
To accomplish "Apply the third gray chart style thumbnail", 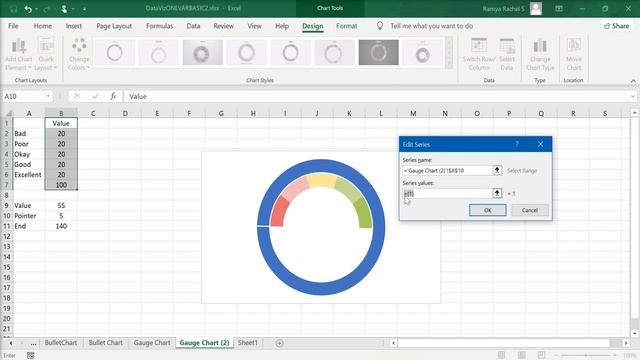I will click(x=202, y=53).
